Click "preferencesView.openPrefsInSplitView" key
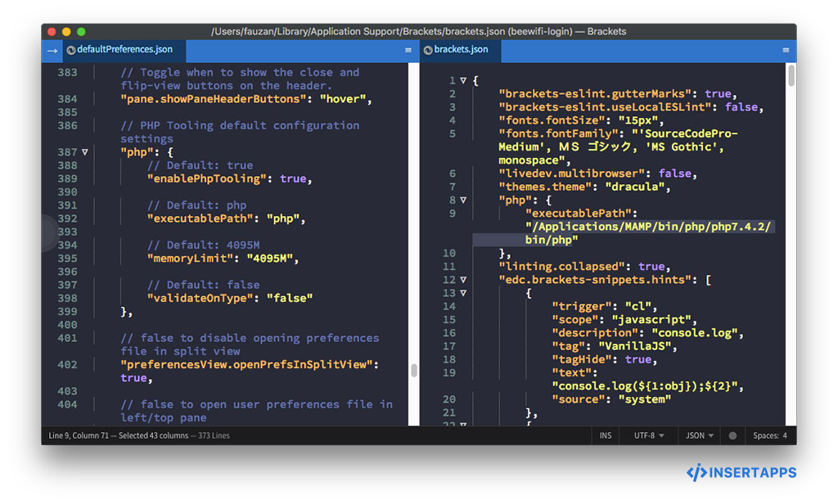Viewport: 838px width, 504px height. coord(246,365)
